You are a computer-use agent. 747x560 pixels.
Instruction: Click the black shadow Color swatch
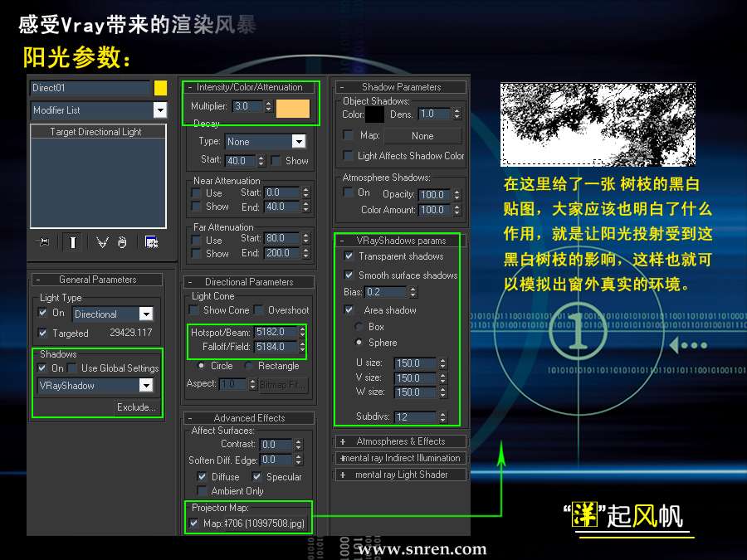374,114
